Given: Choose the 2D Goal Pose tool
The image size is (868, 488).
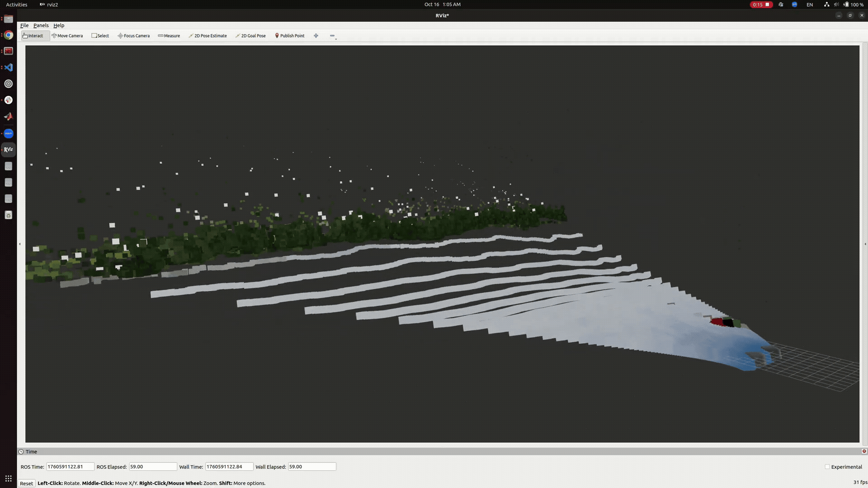Looking at the screenshot, I should [x=250, y=36].
